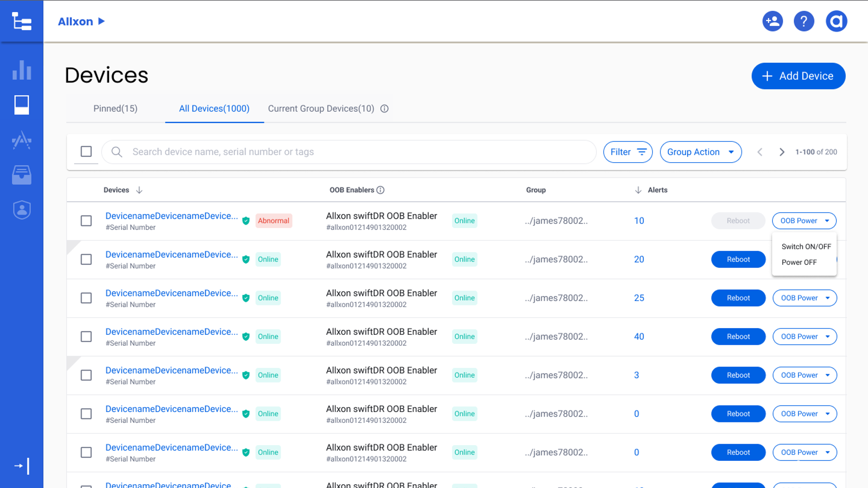Expand OOB Power dropdown for 40-alert row
Image resolution: width=868 pixels, height=488 pixels.
tap(805, 337)
